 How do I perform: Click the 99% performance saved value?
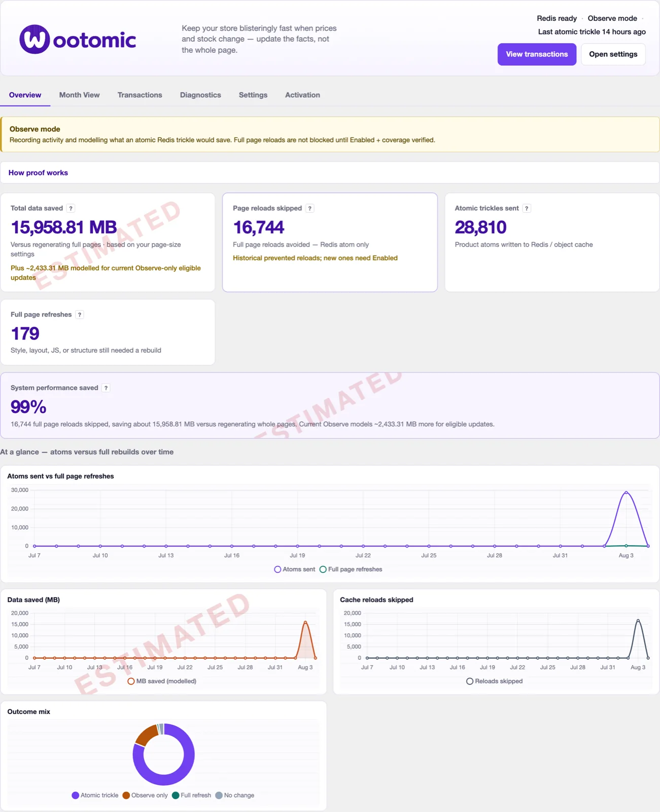[x=28, y=407]
